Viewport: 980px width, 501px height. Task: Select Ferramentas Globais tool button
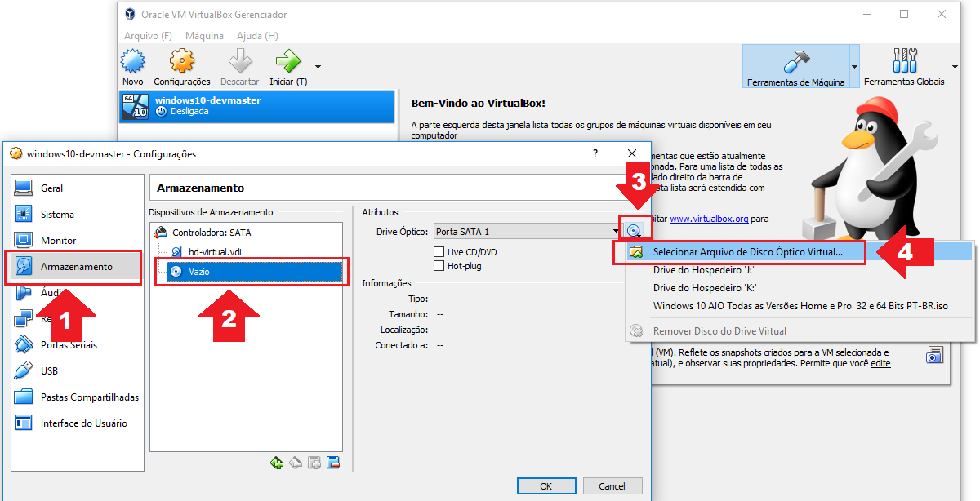click(x=904, y=66)
